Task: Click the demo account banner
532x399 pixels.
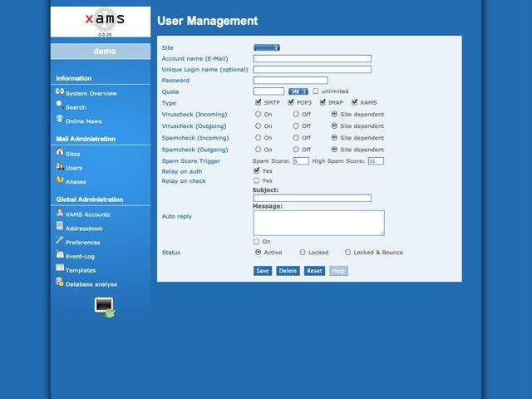Action: (x=101, y=52)
